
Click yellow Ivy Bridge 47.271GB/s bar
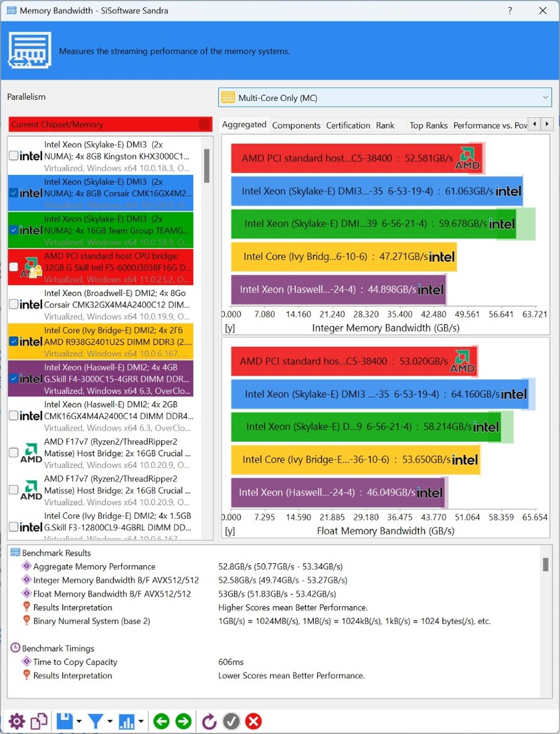[344, 256]
